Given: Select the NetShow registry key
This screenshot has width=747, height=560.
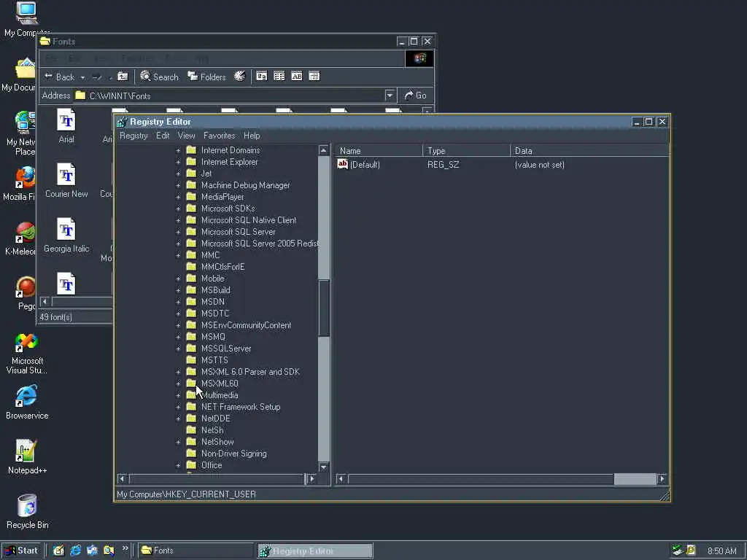Looking at the screenshot, I should [x=217, y=442].
